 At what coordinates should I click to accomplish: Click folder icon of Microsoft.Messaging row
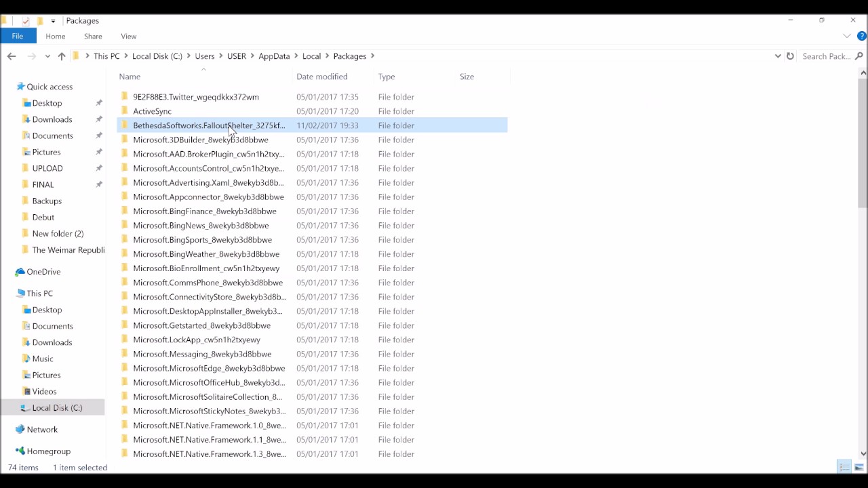(125, 354)
